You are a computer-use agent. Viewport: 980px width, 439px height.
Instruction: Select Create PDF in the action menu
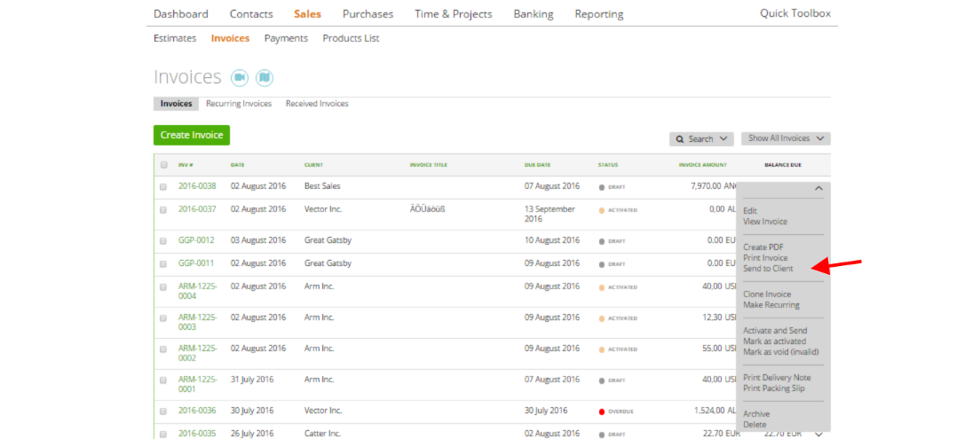[763, 247]
